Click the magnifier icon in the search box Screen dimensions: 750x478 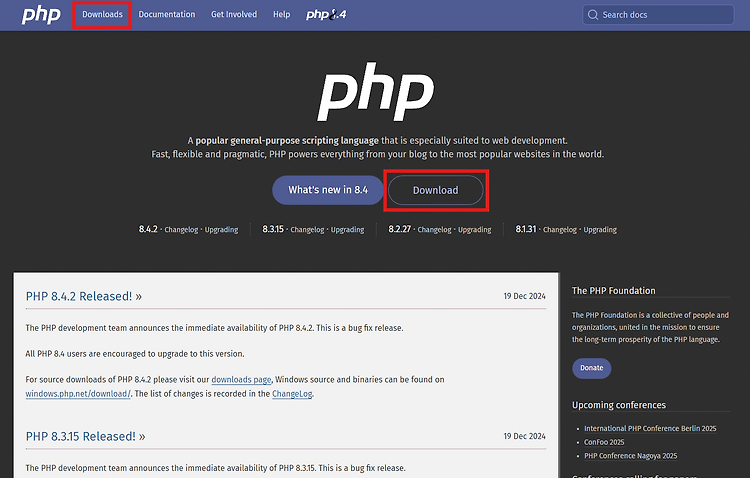[593, 15]
